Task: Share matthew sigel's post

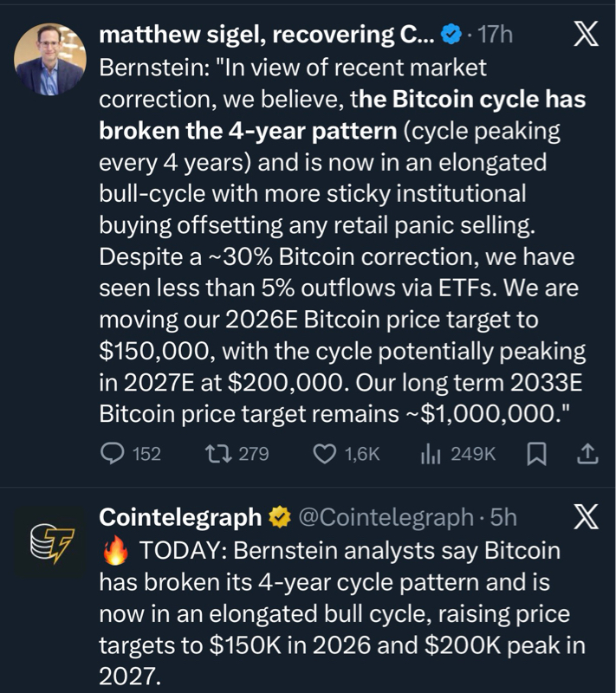Action: coord(587,454)
